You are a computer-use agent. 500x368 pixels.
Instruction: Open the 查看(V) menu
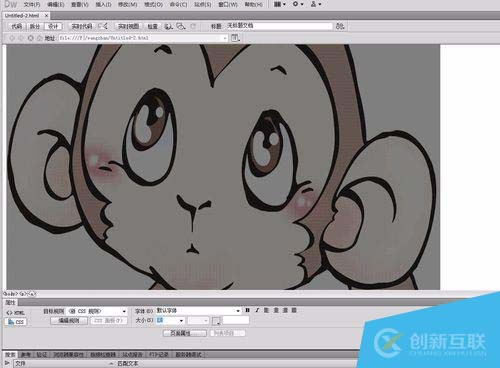[x=80, y=4]
